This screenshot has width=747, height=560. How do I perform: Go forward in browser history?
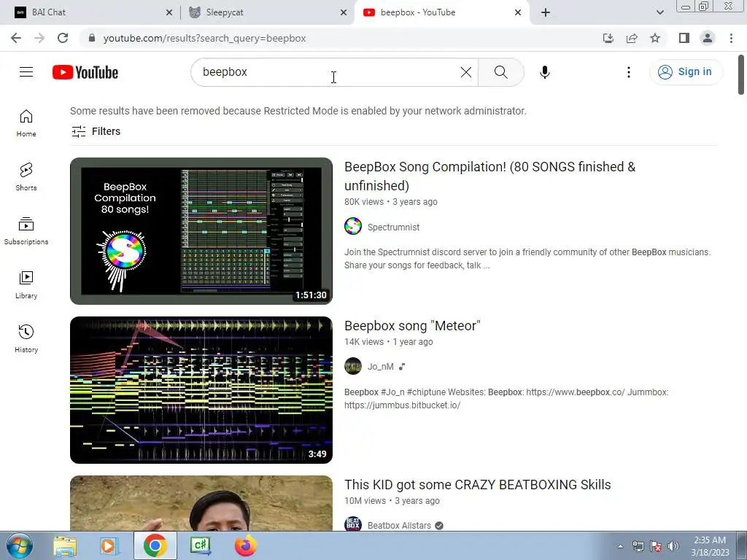(x=39, y=38)
